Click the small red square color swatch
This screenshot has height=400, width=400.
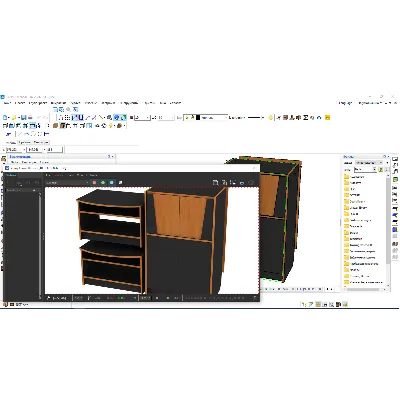point(131,117)
